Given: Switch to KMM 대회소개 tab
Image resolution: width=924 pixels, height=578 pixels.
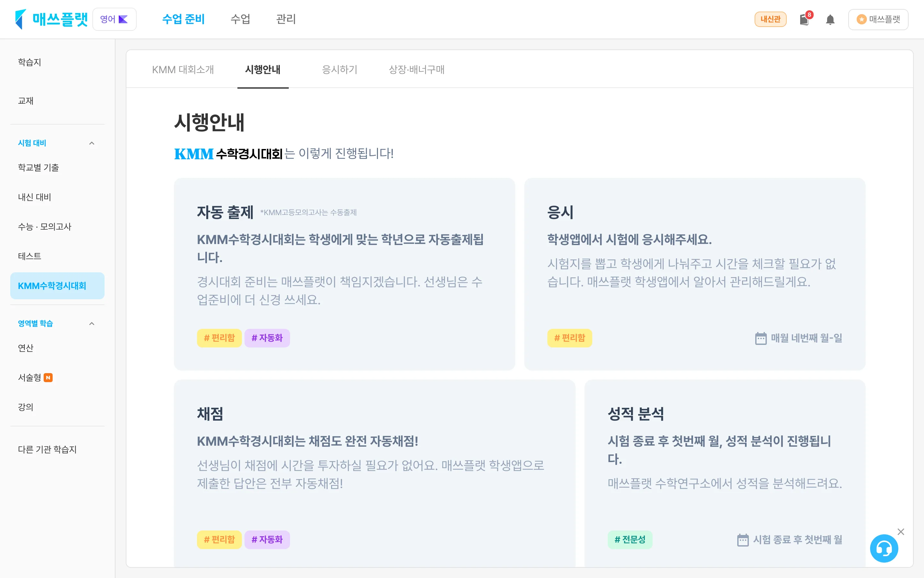Looking at the screenshot, I should 183,69.
